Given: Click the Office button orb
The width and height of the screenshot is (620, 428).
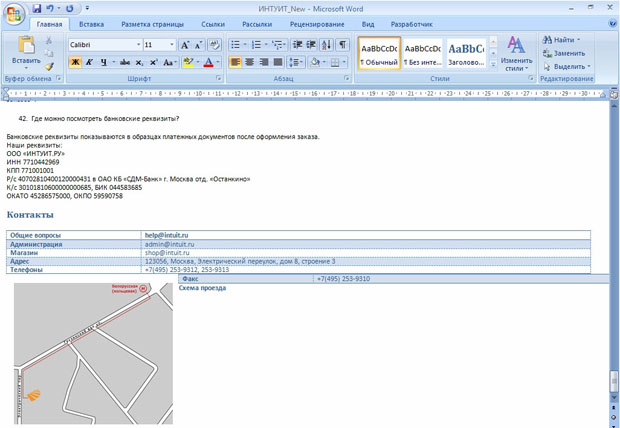Looking at the screenshot, I should click(14, 15).
